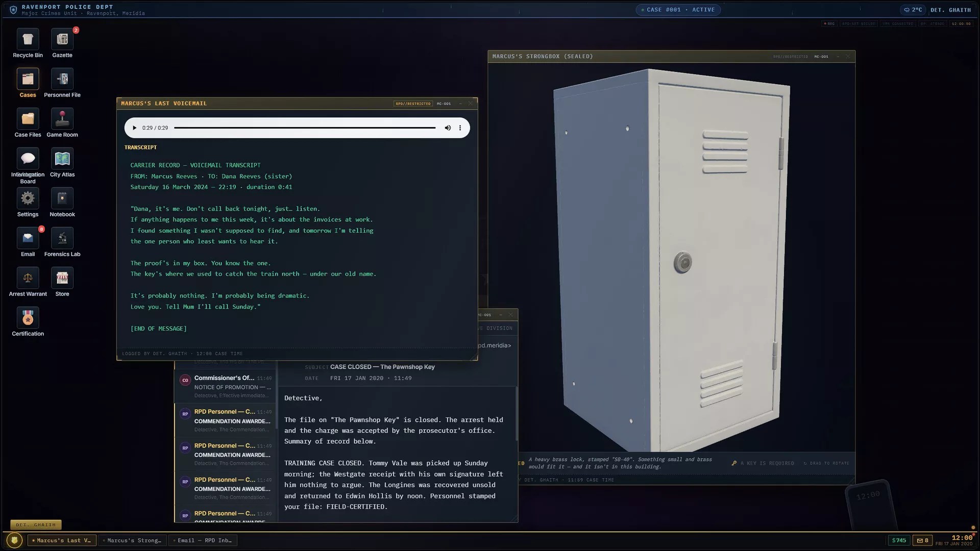The image size is (980, 551).
Task: Open the Notebook icon
Action: pos(62,199)
